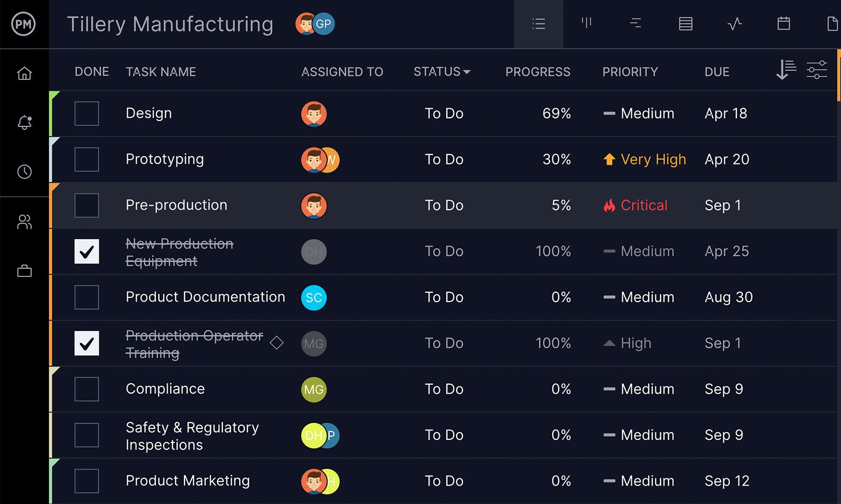This screenshot has width=841, height=504.
Task: Mark the Design task as done
Action: [86, 114]
